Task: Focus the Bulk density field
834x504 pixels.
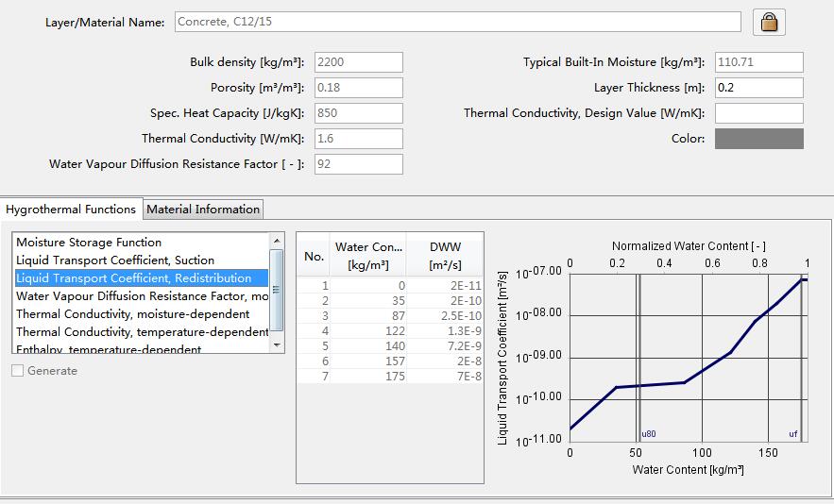Action: coord(359,62)
